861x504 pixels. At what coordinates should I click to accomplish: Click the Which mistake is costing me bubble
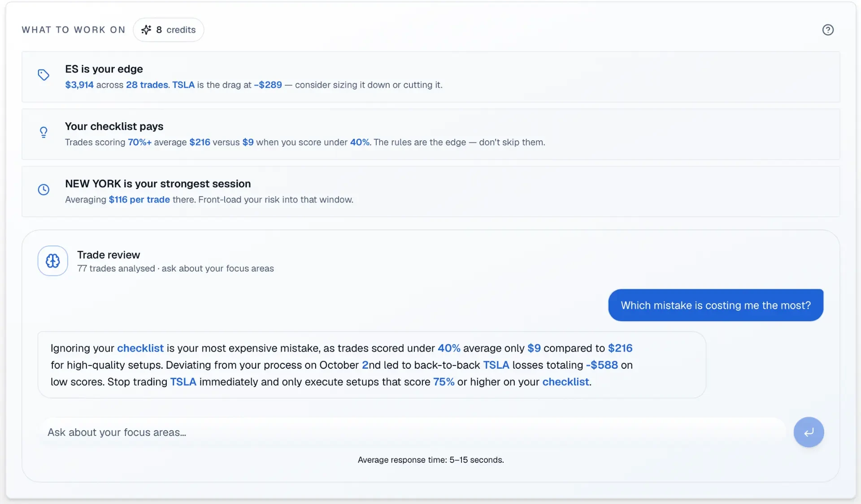click(x=716, y=305)
